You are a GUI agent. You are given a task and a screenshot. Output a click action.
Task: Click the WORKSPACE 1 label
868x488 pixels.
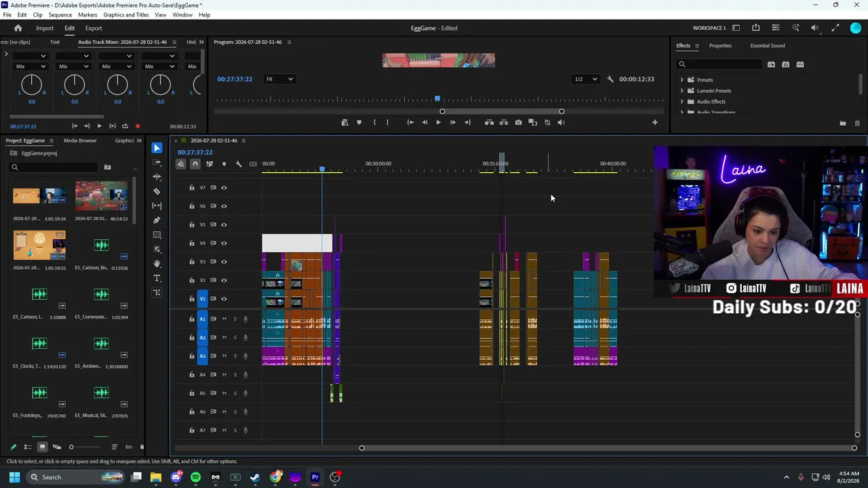pos(709,28)
